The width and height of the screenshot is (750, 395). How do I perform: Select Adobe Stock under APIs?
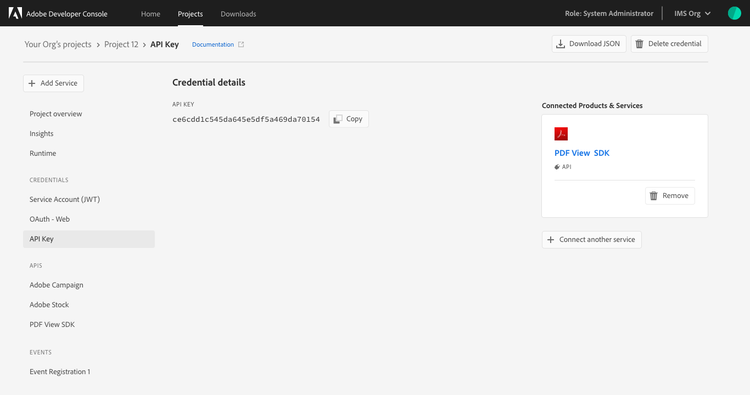coord(49,305)
